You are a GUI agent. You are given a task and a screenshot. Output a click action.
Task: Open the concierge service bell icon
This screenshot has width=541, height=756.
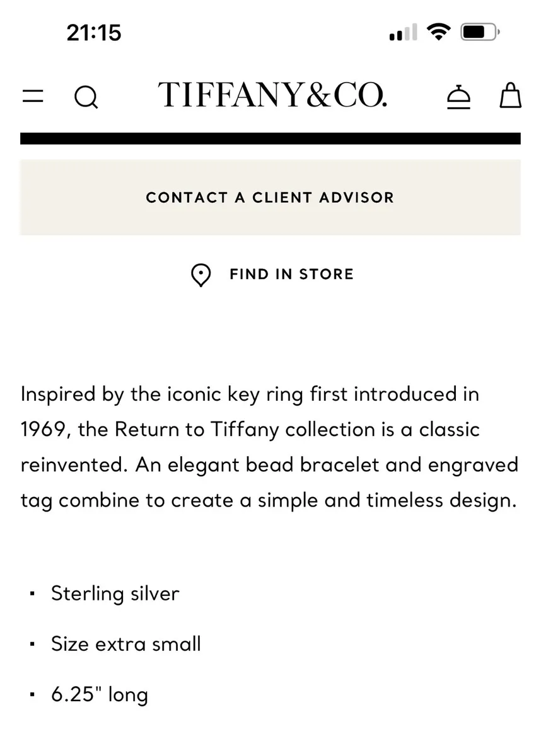[x=460, y=96]
